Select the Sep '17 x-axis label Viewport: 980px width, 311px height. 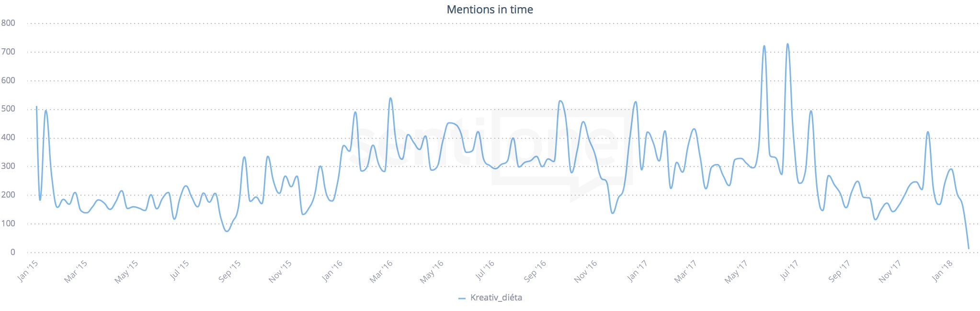[839, 271]
